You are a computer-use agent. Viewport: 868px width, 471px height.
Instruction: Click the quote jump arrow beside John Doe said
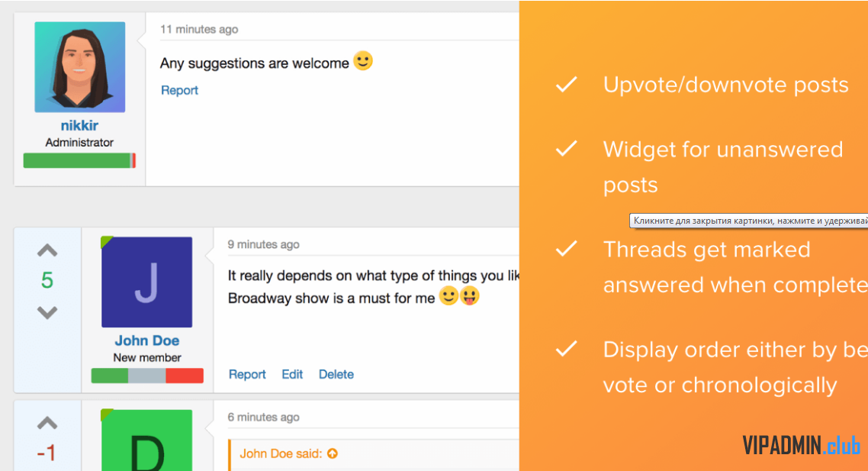pyautogui.click(x=332, y=453)
